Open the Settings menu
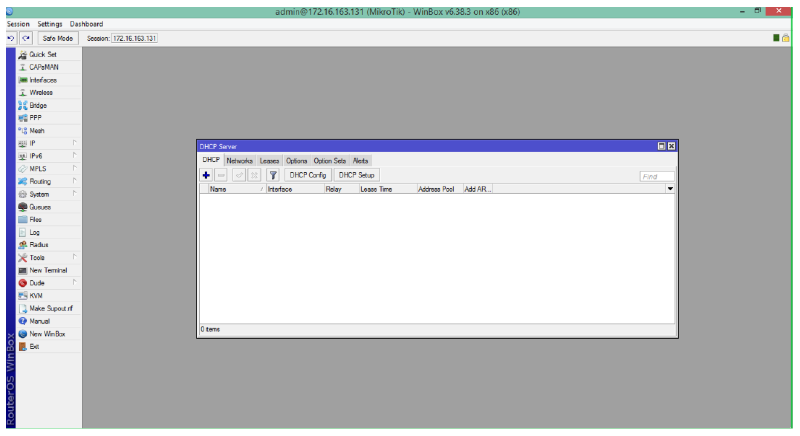The image size is (800, 436). tap(49, 24)
